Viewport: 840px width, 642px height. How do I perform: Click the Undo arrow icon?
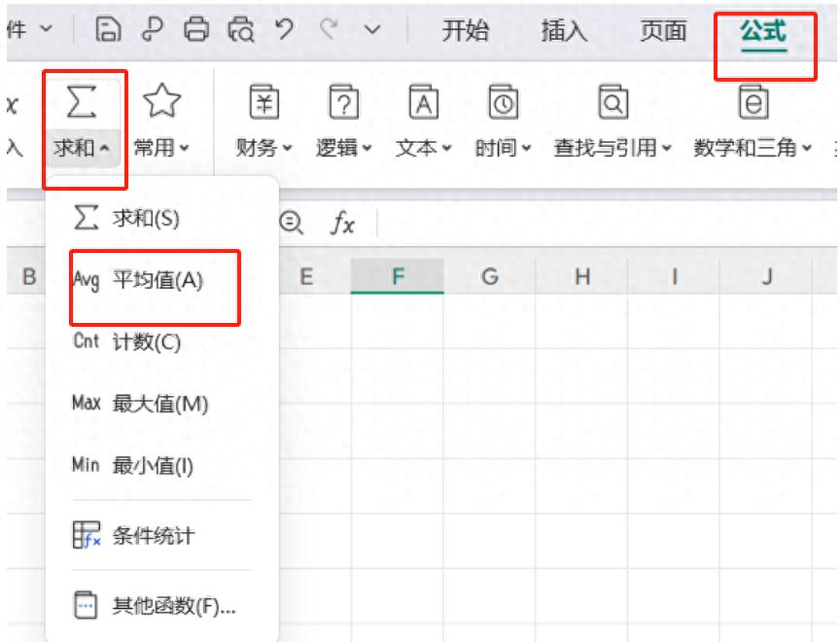(285, 30)
